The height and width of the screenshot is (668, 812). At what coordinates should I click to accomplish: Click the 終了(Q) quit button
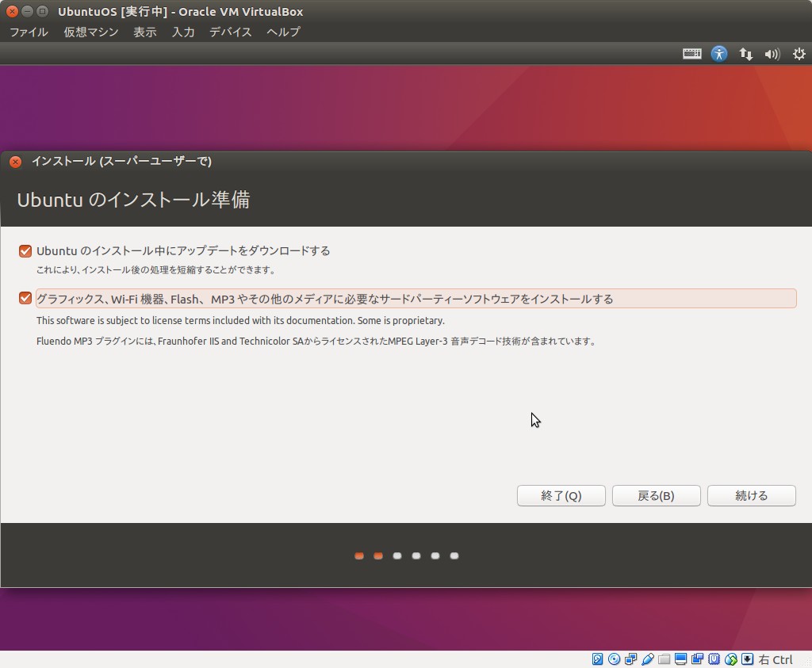pos(561,496)
